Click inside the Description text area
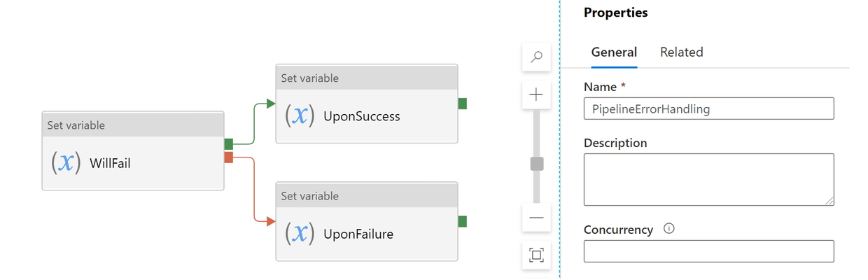868x280 pixels. click(708, 179)
